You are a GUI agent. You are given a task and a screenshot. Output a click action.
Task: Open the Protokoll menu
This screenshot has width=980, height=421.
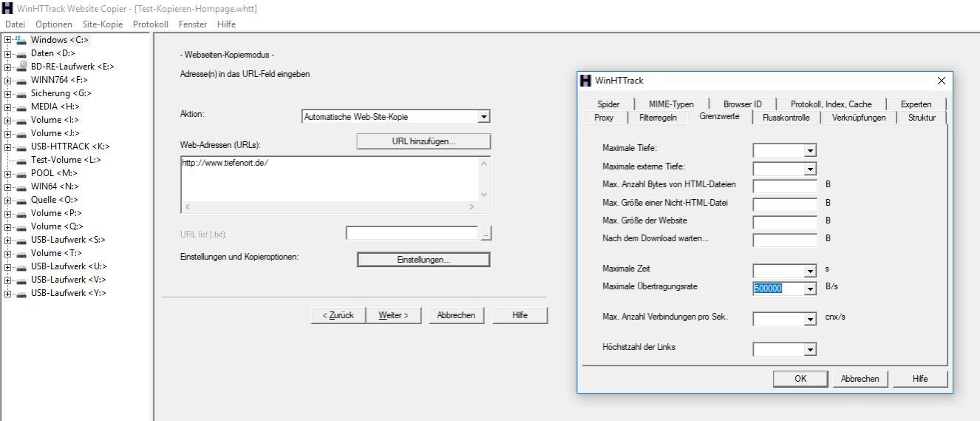[x=151, y=24]
